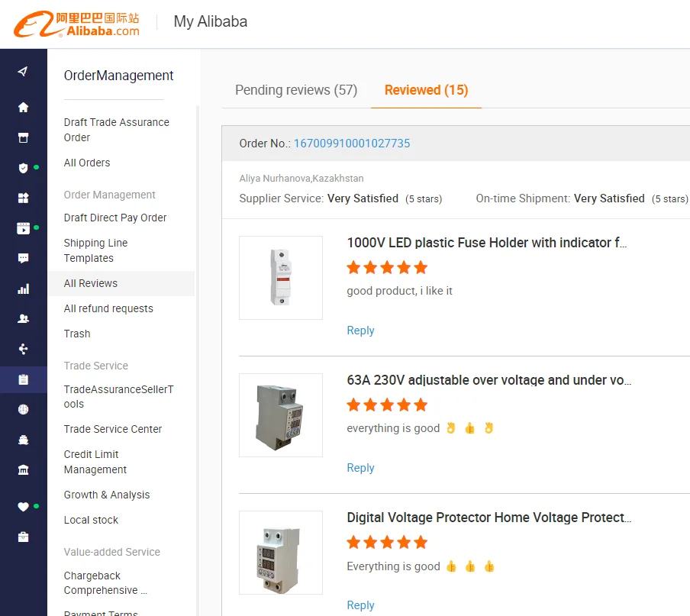
Task: Click the bank building sidebar icon
Action: click(23, 470)
